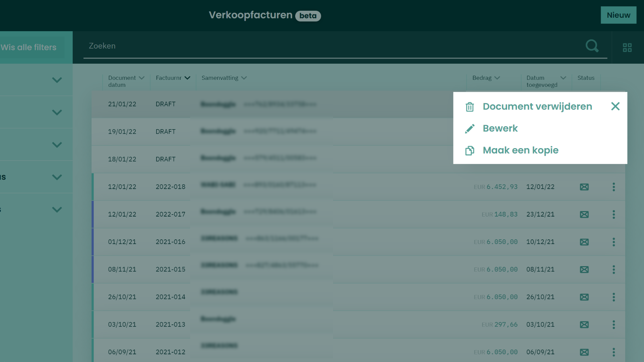Click the pencil icon next to Bewerk

pos(470,129)
